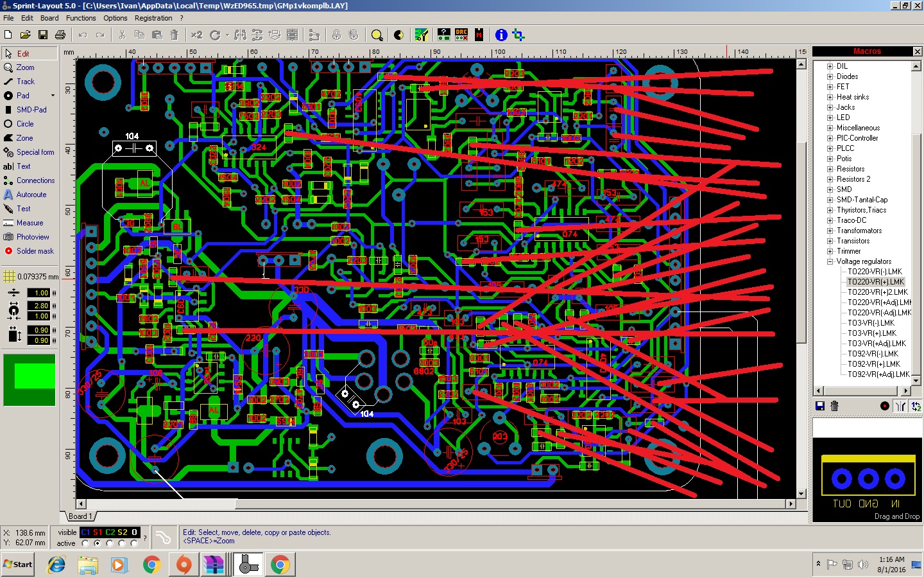Viewport: 924px width, 578px height.
Task: Select the TO3-VR(+).LMK macro
Action: pos(871,333)
